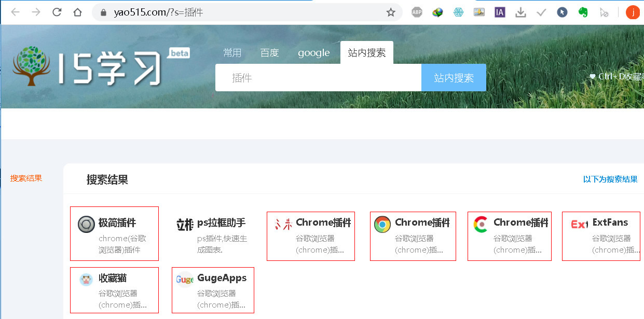This screenshot has height=319, width=644.
Task: Click the blue cursor extension icon
Action: point(562,12)
